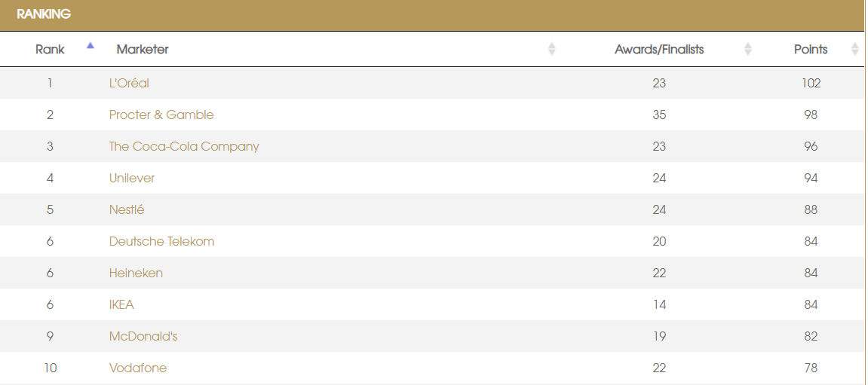This screenshot has width=868, height=385.
Task: Sort by the Points header text
Action: click(811, 50)
